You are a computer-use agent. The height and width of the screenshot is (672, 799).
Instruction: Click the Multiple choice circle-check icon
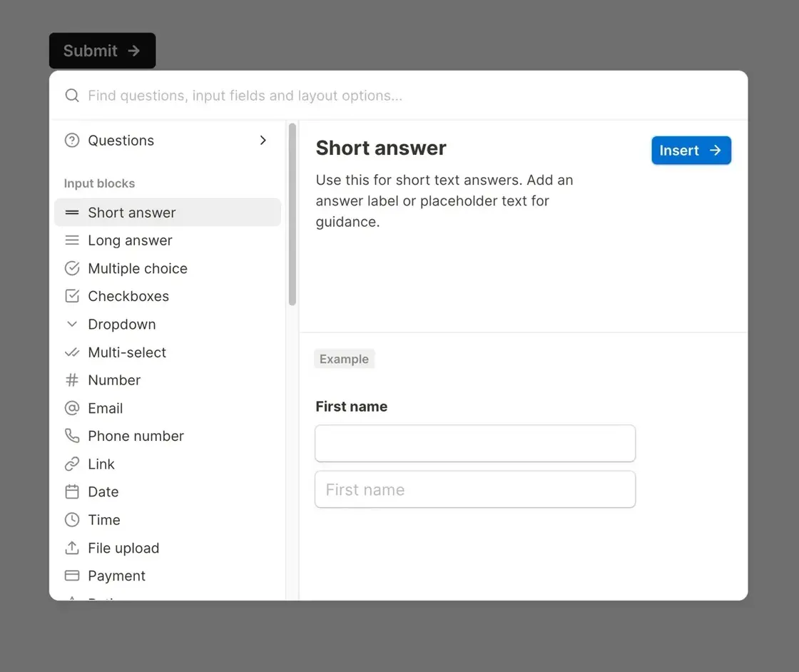72,268
